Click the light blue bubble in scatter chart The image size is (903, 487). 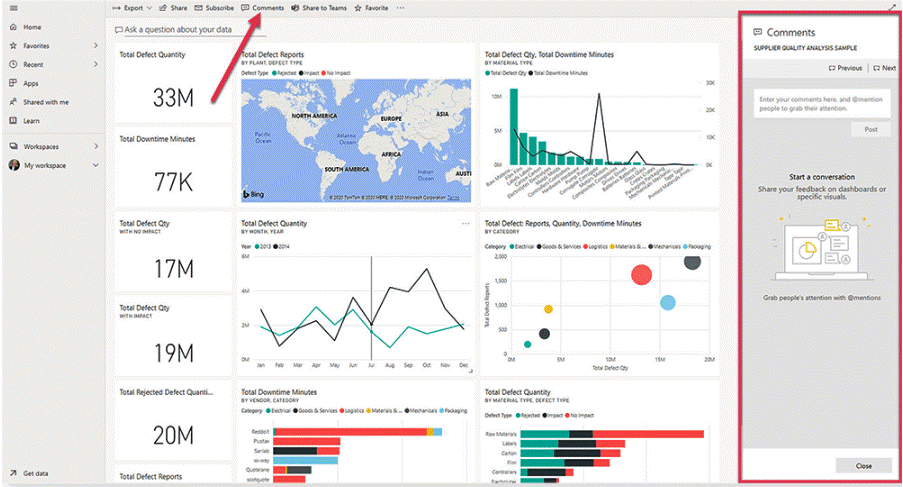coord(667,302)
